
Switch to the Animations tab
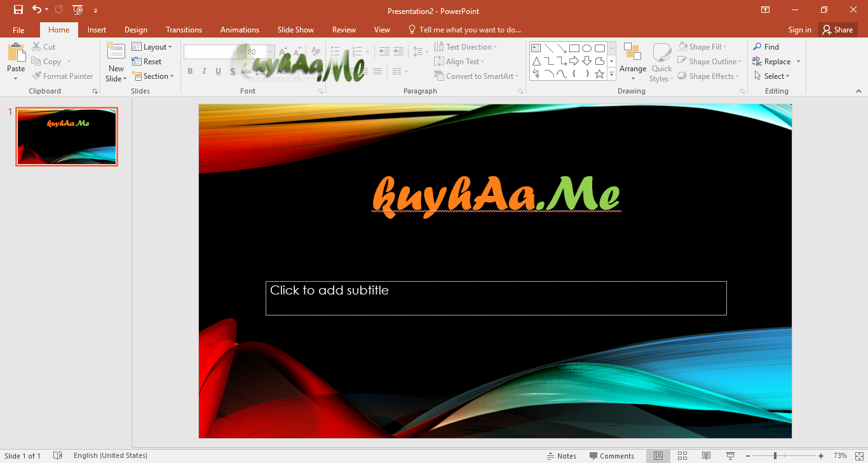[x=240, y=30]
